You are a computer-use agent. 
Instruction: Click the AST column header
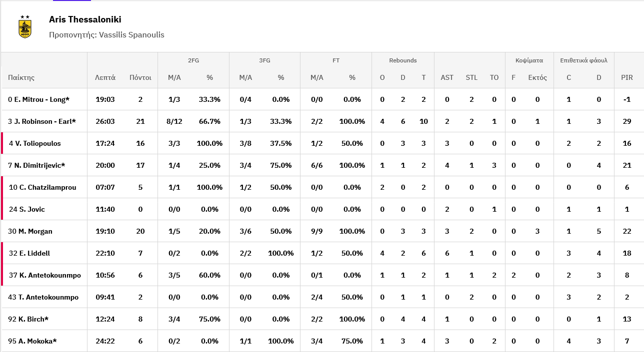[447, 77]
